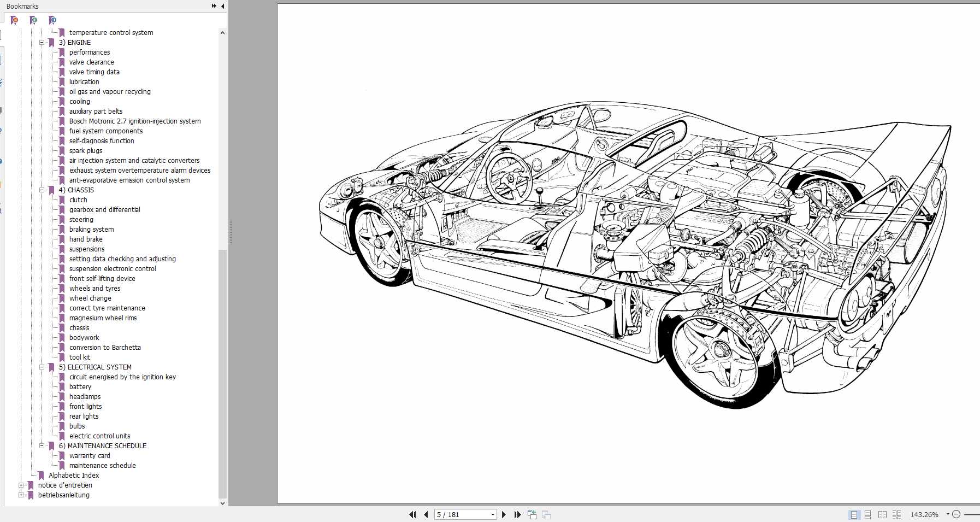Select the braking system bookmark

tap(91, 229)
